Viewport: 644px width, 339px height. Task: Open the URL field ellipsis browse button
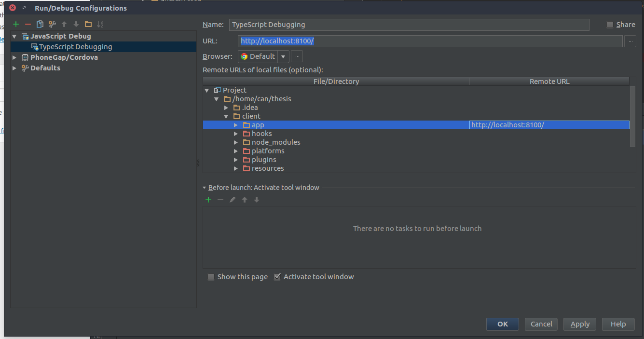click(x=630, y=41)
